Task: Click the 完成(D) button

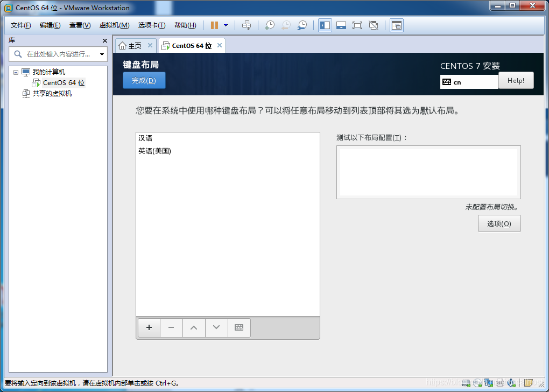Action: tap(144, 81)
